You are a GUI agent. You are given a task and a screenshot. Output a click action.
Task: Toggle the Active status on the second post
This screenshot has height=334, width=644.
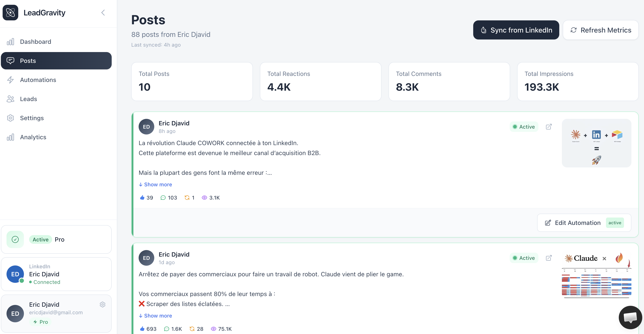tap(524, 258)
